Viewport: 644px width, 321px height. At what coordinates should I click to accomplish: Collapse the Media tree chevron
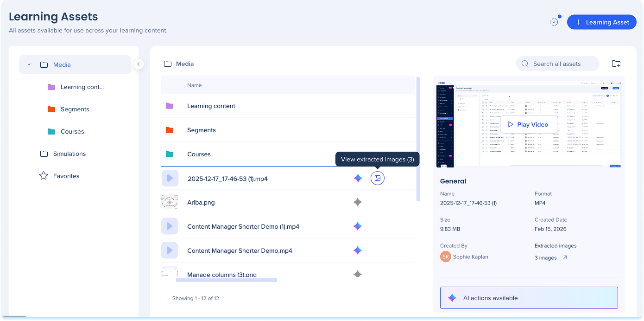click(x=29, y=64)
